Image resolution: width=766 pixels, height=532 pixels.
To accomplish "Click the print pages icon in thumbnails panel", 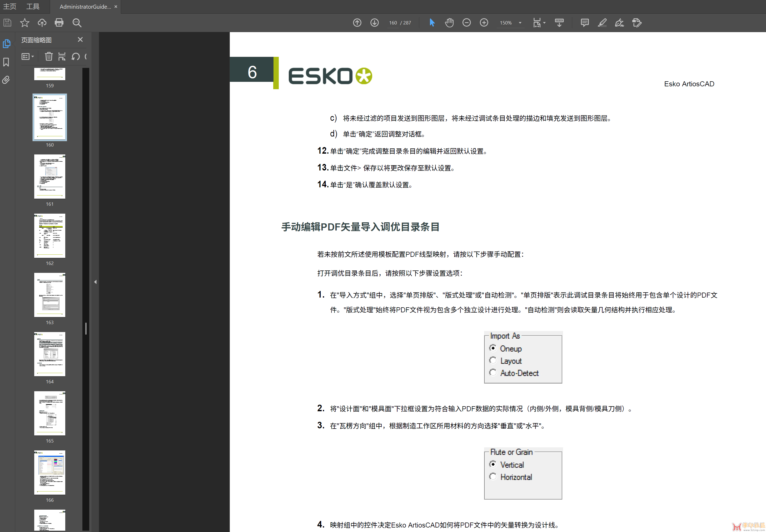I will (62, 56).
